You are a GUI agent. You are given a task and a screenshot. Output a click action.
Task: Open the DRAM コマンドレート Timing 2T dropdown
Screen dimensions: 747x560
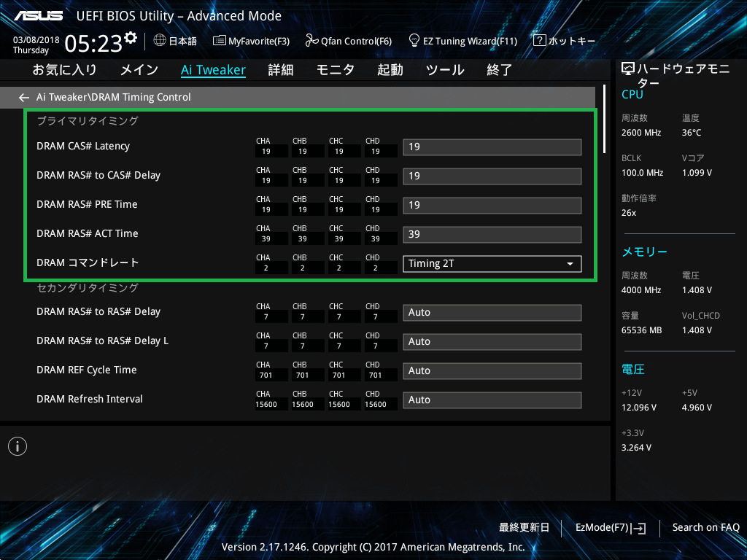tap(492, 264)
